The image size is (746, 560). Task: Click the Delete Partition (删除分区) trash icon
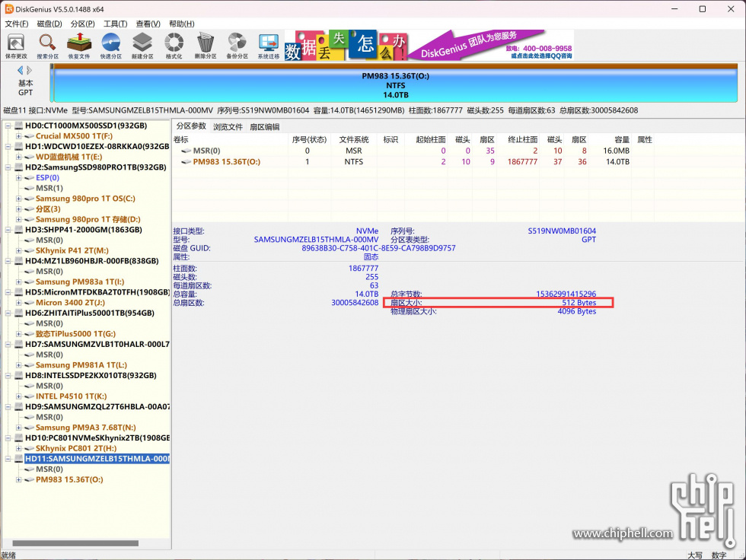[206, 46]
